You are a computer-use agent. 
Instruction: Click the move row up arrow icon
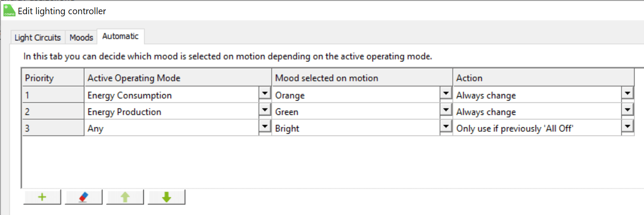(x=125, y=197)
